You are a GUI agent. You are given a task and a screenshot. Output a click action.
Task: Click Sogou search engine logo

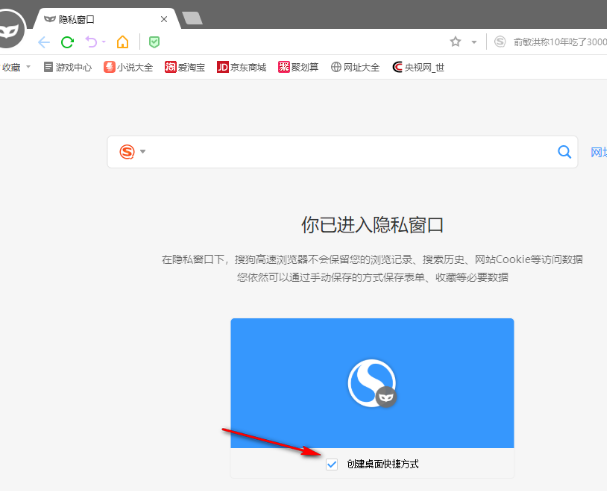tap(127, 151)
